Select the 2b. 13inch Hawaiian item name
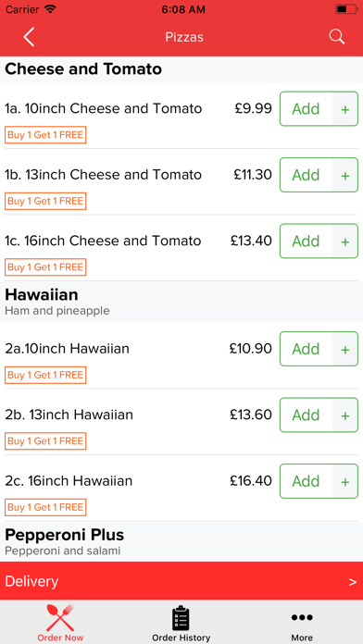 pyautogui.click(x=69, y=415)
